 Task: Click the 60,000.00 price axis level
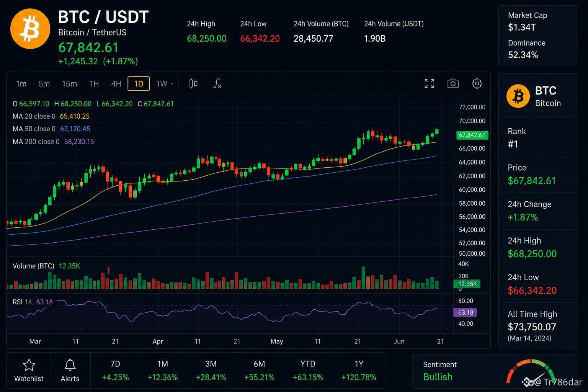click(x=472, y=190)
